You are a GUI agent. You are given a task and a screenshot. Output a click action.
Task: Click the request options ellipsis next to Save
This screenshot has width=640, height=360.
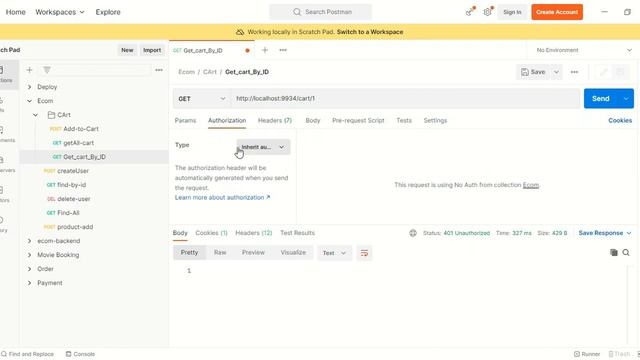574,72
